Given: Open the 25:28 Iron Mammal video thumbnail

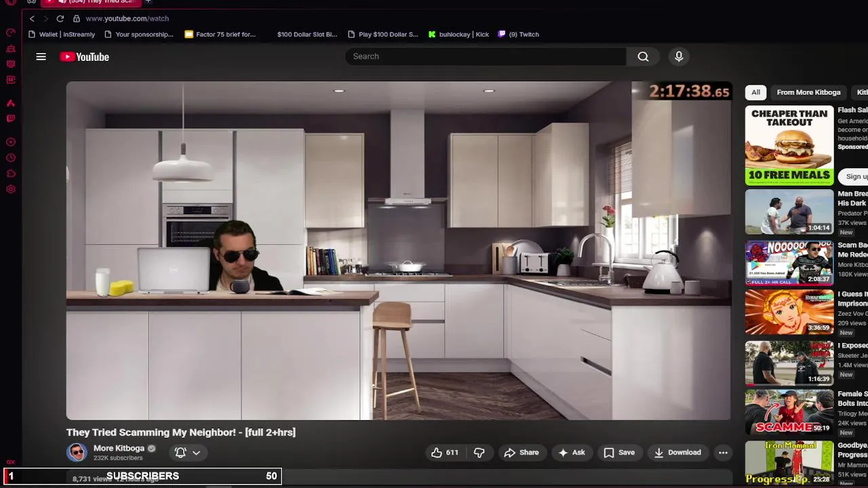Looking at the screenshot, I should coord(789,463).
